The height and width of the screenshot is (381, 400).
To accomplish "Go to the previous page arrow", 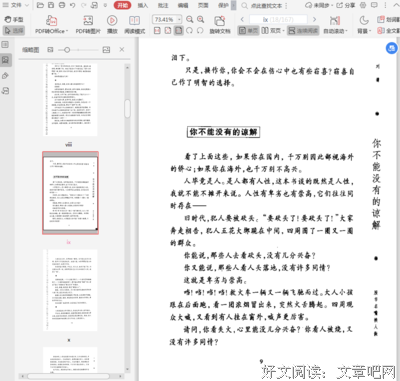I will 242,19.
